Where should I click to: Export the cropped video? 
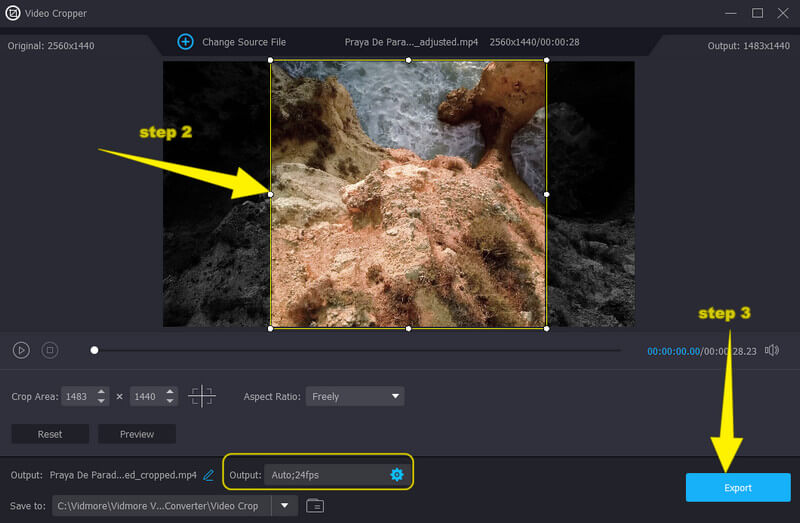coord(737,487)
